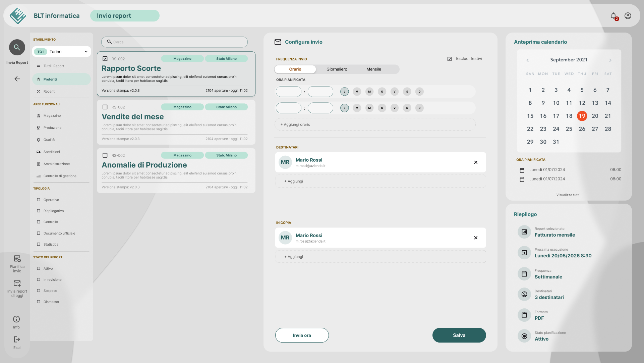The image size is (644, 363).
Task: Click the Destinatari person icon in Riepilogo
Action: click(x=524, y=294)
